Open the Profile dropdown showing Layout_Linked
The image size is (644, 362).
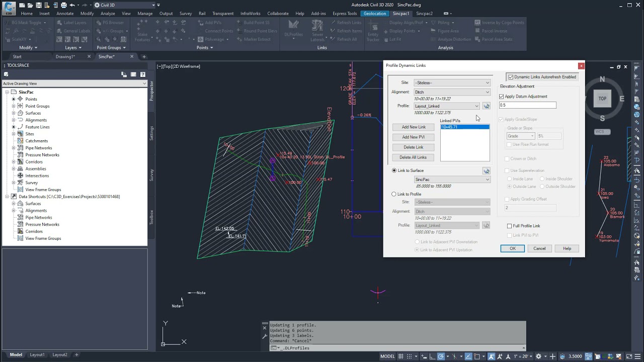447,106
